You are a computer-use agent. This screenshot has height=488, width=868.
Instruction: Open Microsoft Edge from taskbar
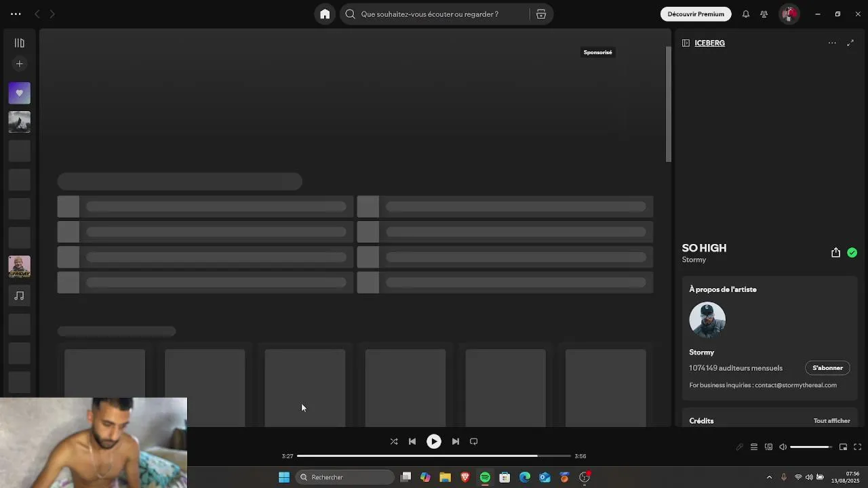525,477
